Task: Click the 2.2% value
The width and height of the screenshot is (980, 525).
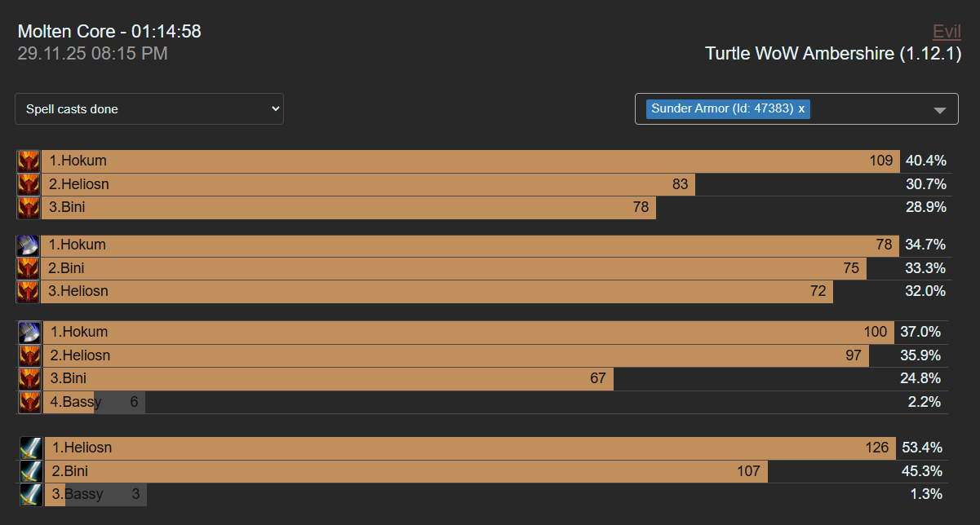Action: click(925, 402)
